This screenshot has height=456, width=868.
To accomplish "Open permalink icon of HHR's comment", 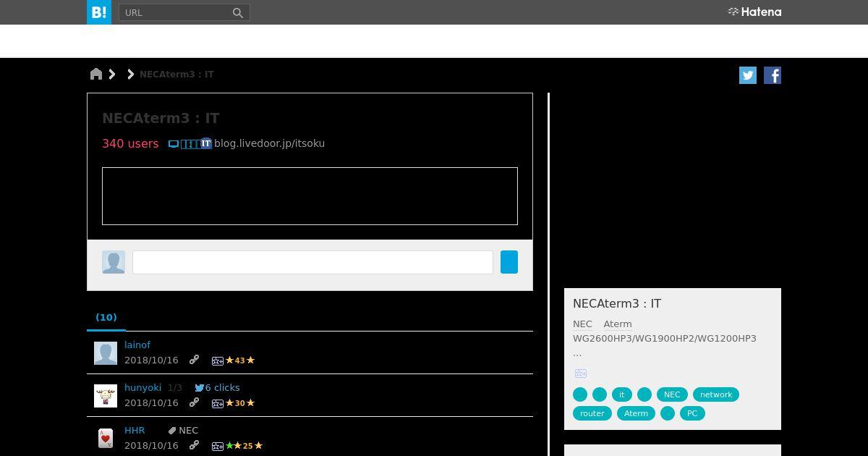I will 194,445.
